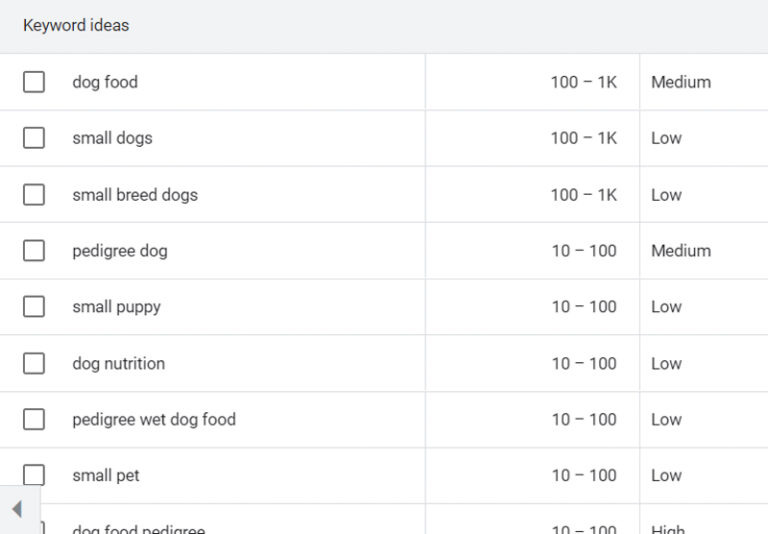Check the small pet checkbox

(x=34, y=476)
